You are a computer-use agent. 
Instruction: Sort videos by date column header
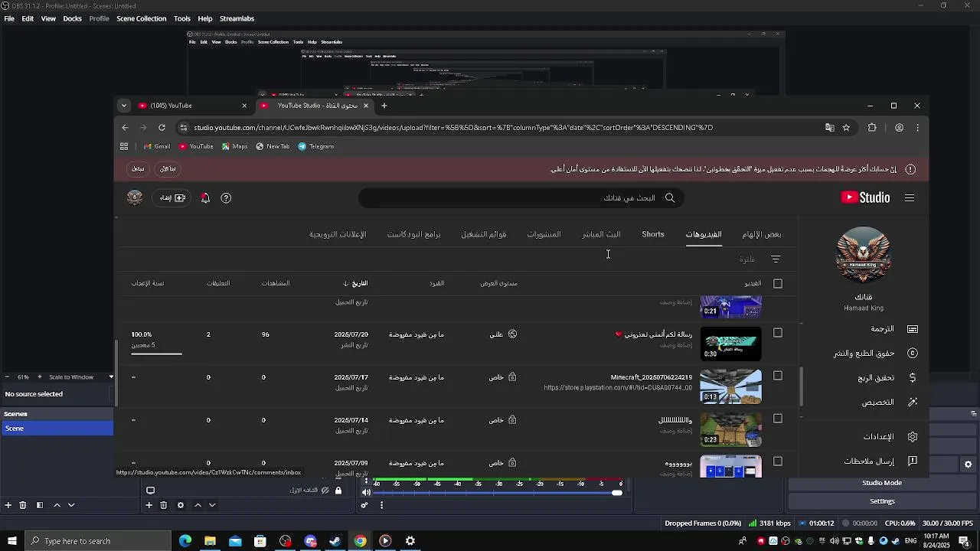(x=355, y=284)
